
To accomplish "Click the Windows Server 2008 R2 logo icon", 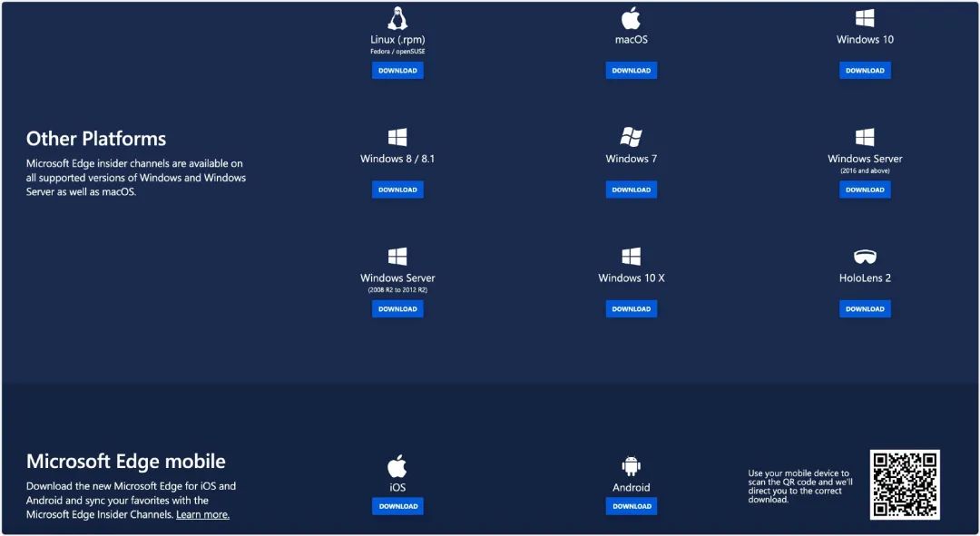I will pyautogui.click(x=397, y=256).
